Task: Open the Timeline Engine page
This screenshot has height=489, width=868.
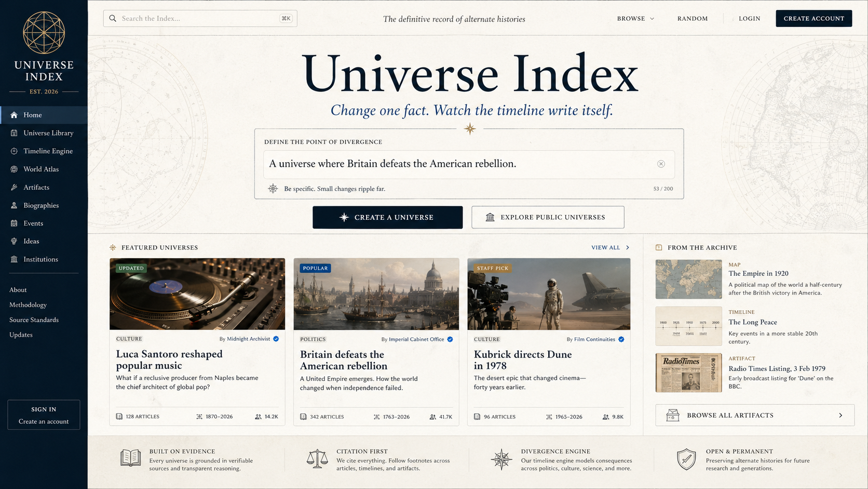Action: pyautogui.click(x=48, y=151)
